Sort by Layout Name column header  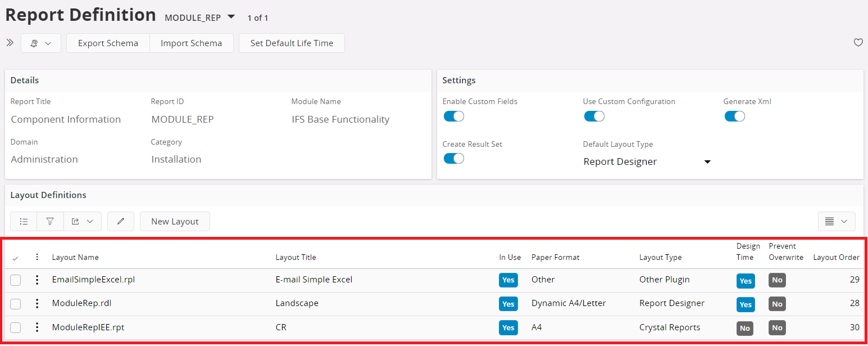(75, 257)
